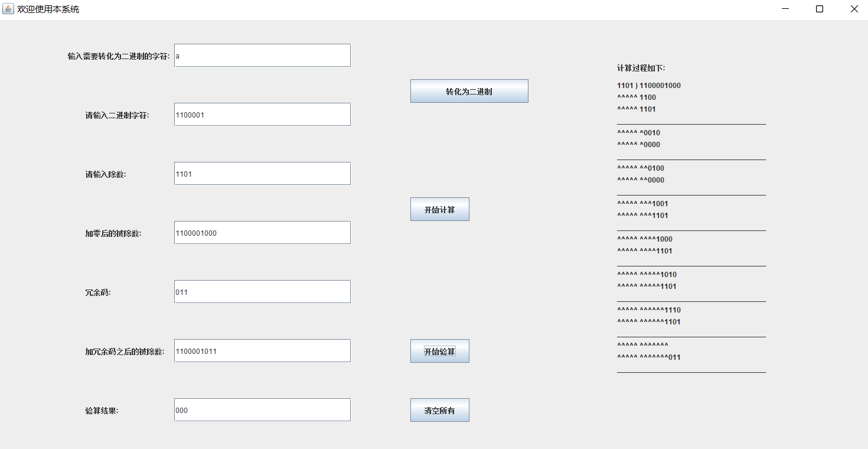868x449 pixels.
Task: Click the label 请输入二进制字符:
Action: pos(117,115)
